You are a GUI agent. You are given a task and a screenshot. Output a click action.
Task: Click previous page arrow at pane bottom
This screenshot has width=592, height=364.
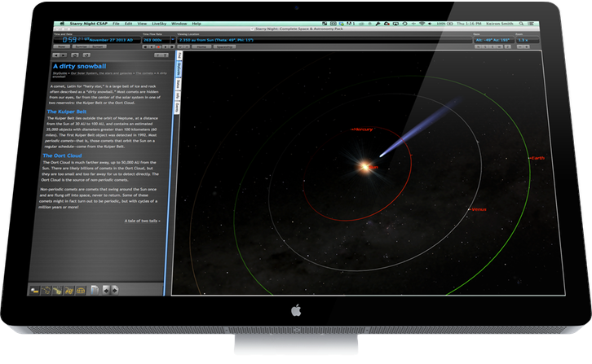107,290
